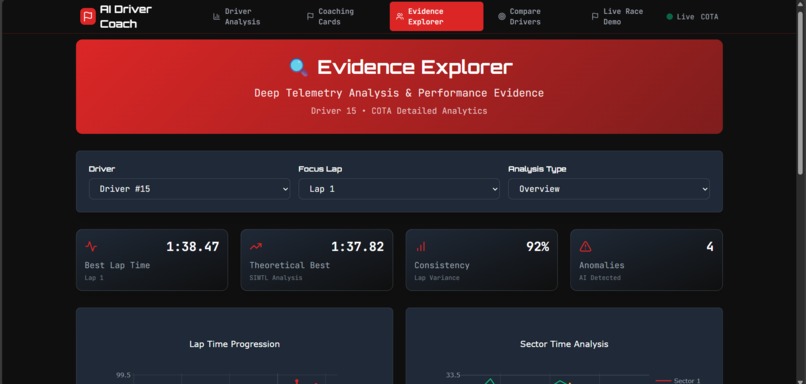
Task: Click the 99.5 axis label on lap chart
Action: pos(123,375)
